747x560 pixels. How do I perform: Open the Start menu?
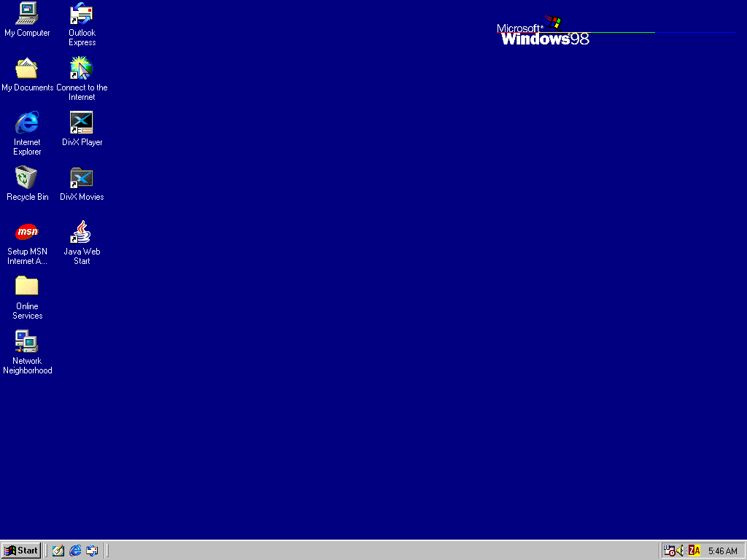click(x=21, y=551)
